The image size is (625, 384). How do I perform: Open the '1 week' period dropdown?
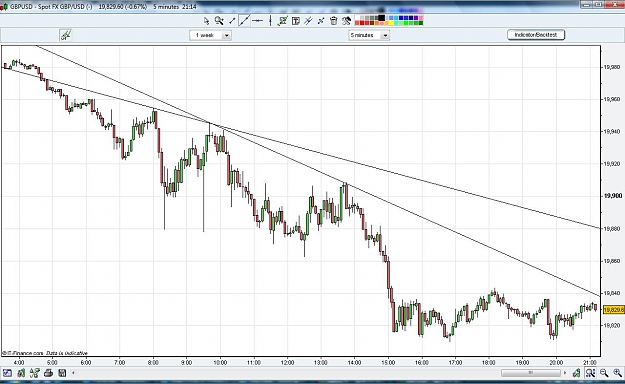tap(226, 35)
